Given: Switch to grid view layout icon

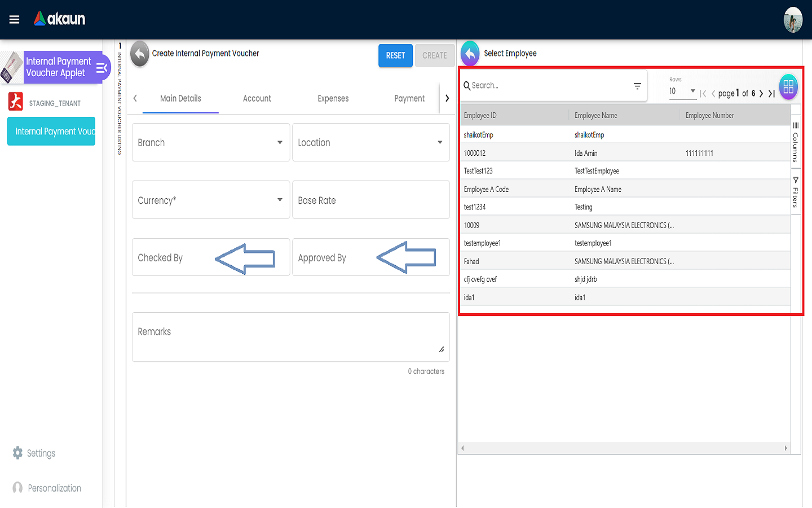Looking at the screenshot, I should pyautogui.click(x=788, y=87).
